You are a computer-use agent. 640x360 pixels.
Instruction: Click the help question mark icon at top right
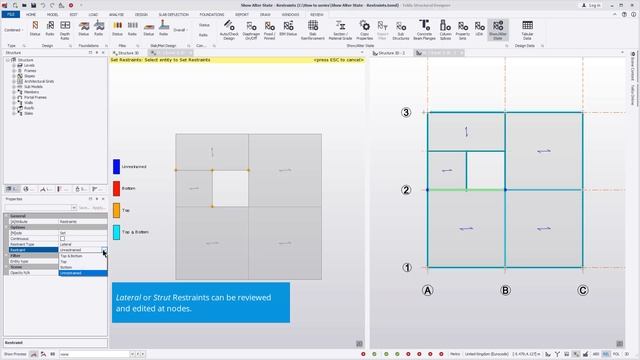624,14
